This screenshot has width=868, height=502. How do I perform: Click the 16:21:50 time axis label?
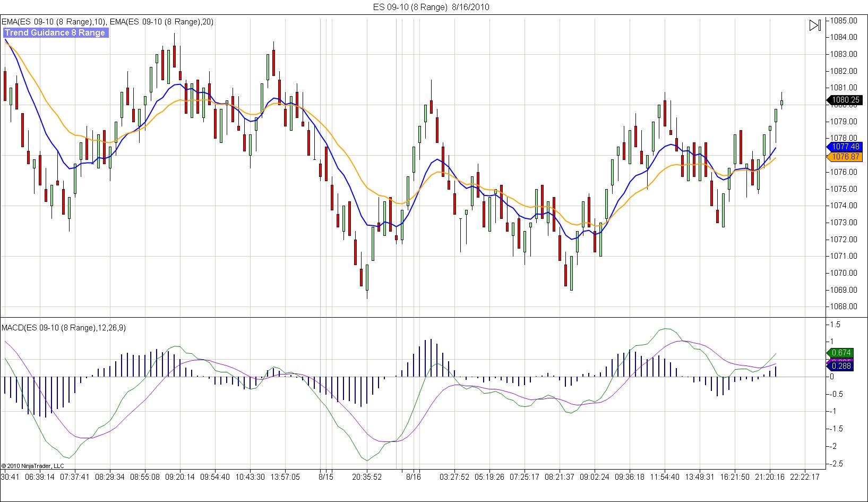pos(735,477)
